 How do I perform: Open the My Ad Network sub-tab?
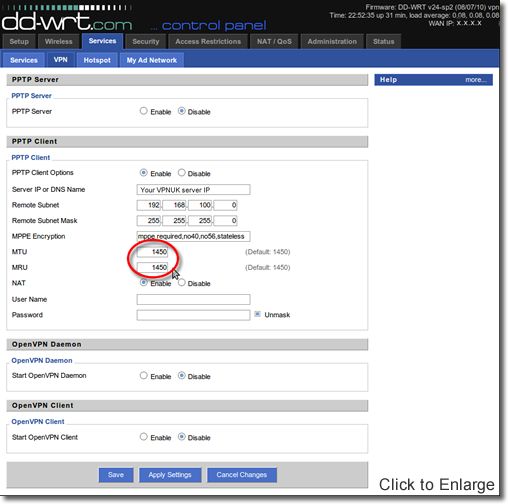(152, 60)
